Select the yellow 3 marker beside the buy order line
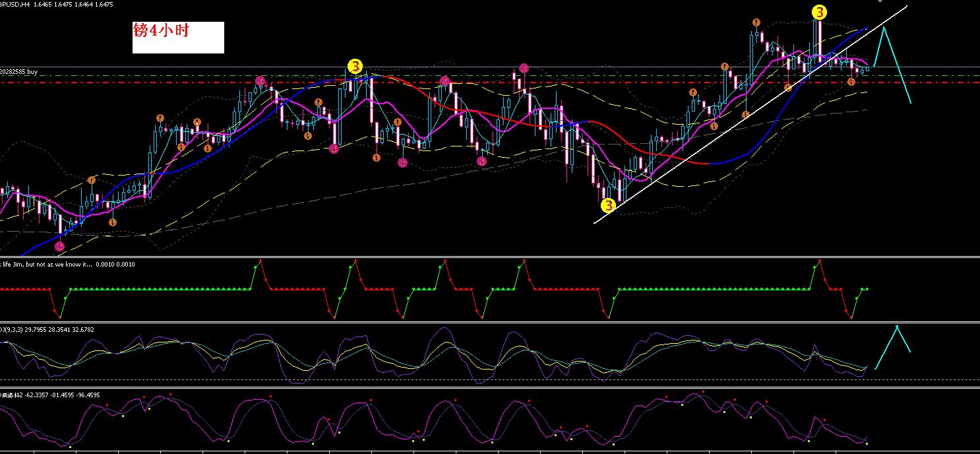 point(355,66)
